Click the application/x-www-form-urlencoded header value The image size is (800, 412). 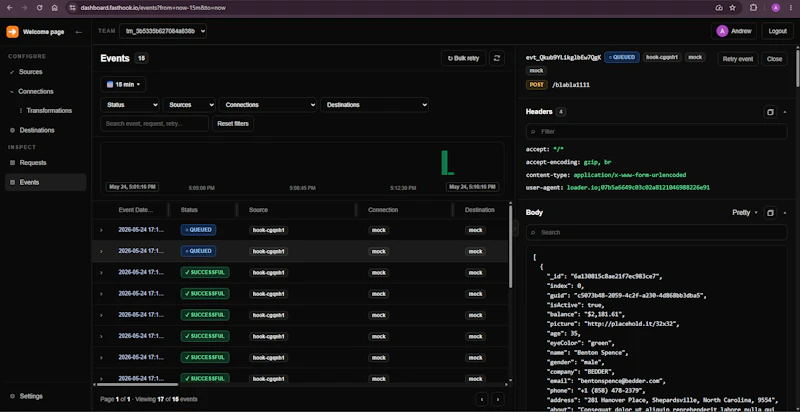pos(630,175)
